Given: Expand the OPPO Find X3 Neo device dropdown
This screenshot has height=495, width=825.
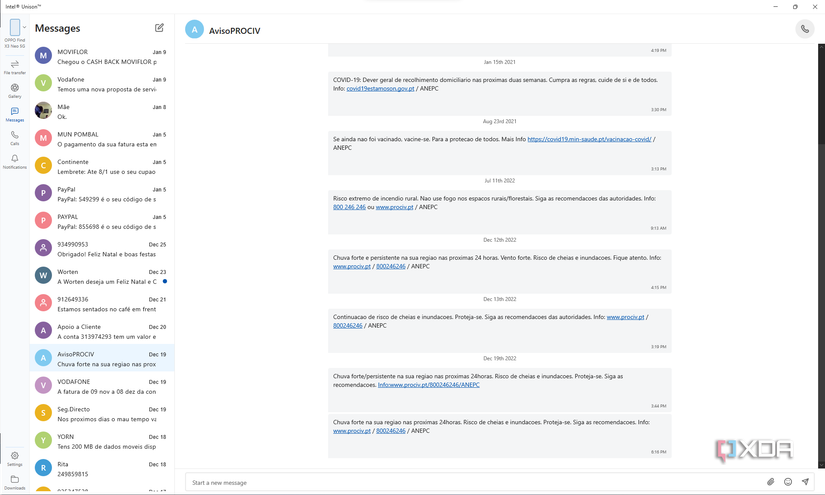Looking at the screenshot, I should [24, 28].
